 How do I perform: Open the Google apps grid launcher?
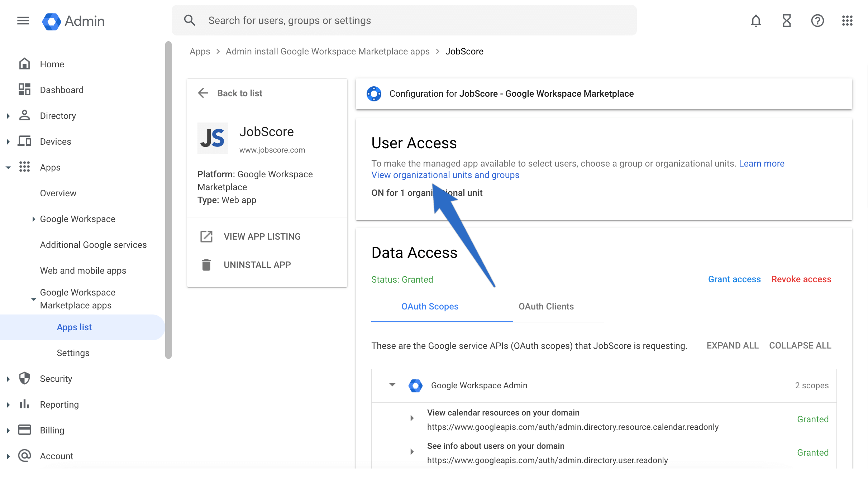coord(847,21)
